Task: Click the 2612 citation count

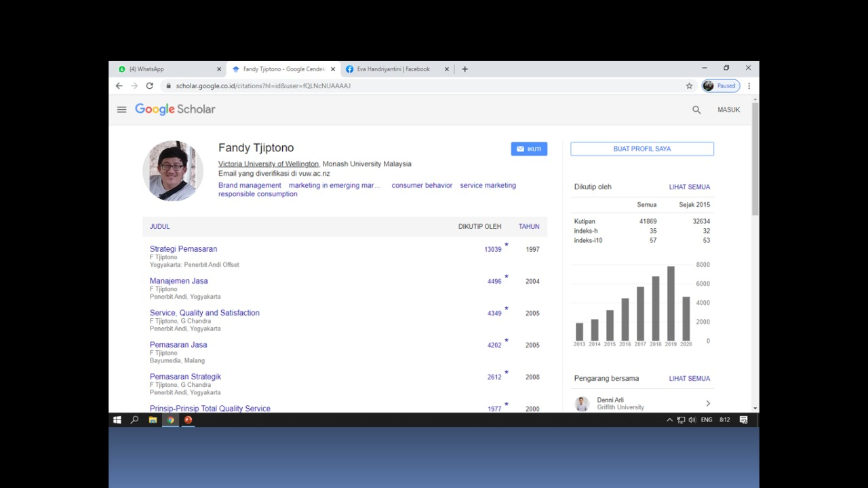Action: [x=494, y=377]
